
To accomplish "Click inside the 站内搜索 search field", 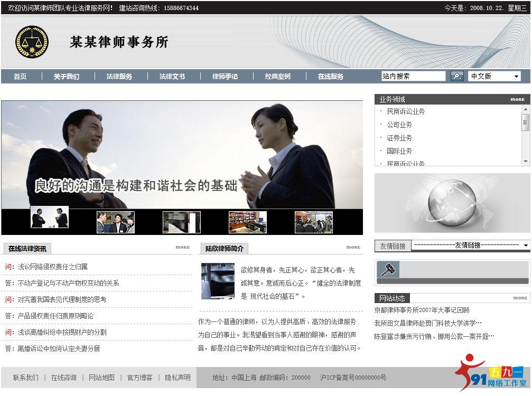I will point(413,76).
